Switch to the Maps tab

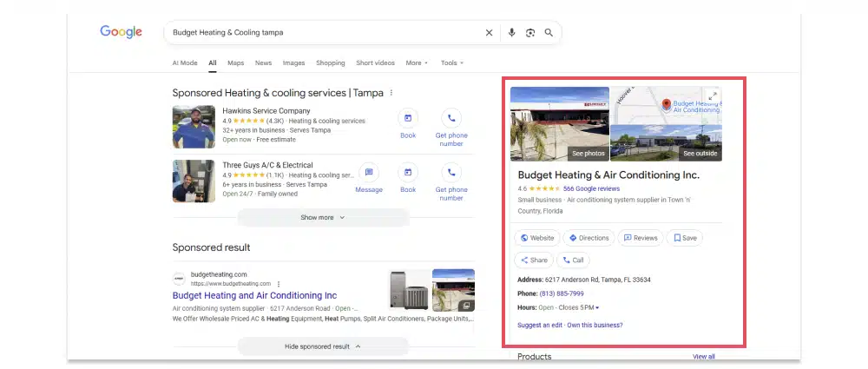tap(235, 63)
